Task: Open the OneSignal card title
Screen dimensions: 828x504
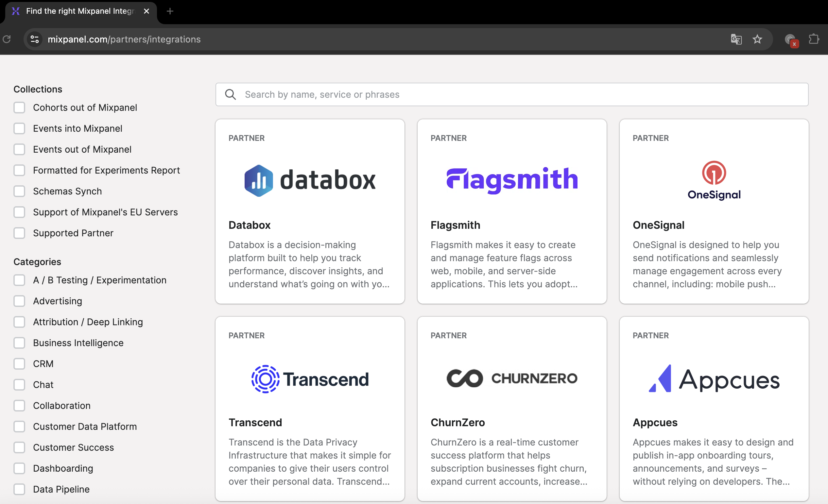Action: [658, 225]
